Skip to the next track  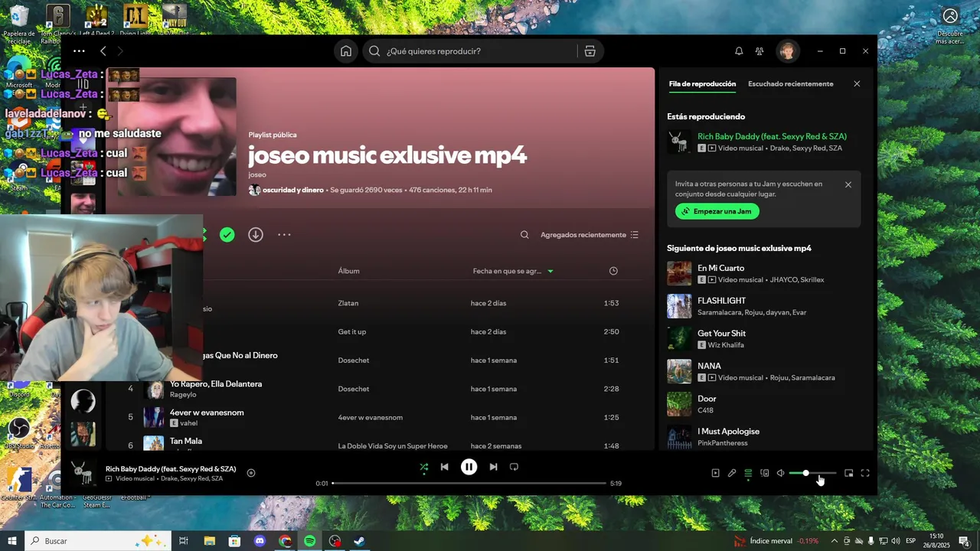[493, 467]
